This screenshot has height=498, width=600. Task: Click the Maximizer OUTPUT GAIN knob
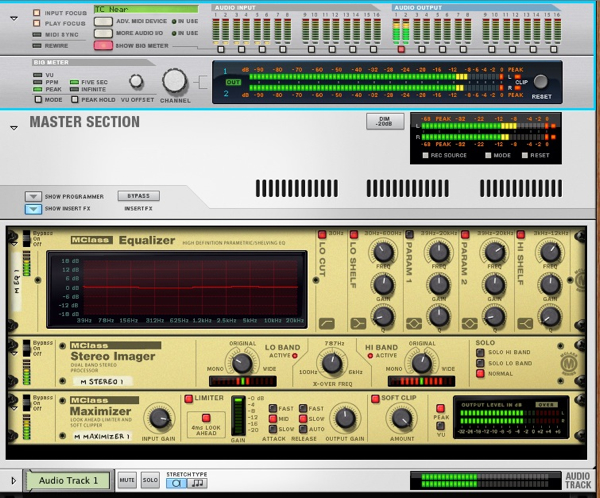(345, 418)
